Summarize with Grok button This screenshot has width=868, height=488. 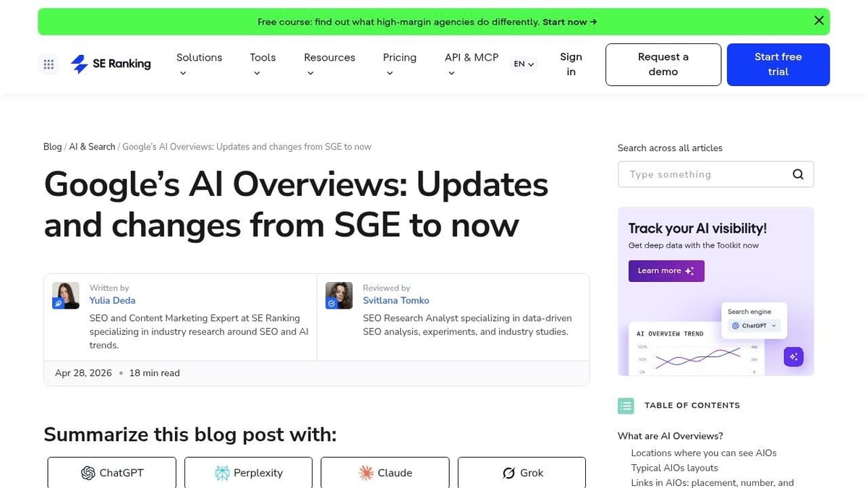pos(522,473)
